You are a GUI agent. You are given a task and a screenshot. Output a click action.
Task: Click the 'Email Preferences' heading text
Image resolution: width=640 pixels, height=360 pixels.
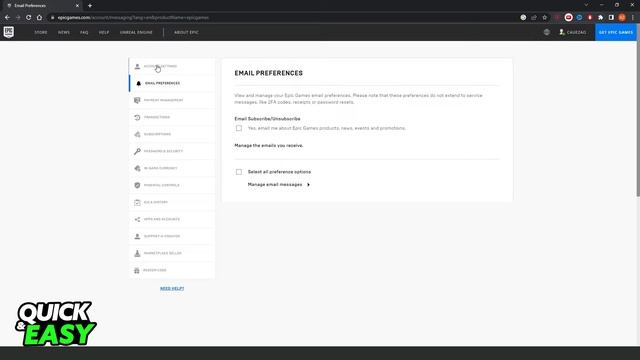pos(269,73)
